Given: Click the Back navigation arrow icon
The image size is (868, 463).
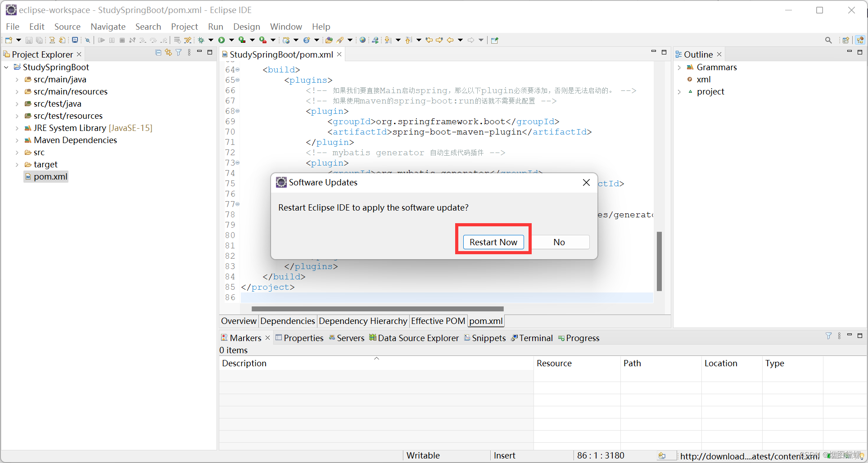Looking at the screenshot, I should (x=450, y=40).
